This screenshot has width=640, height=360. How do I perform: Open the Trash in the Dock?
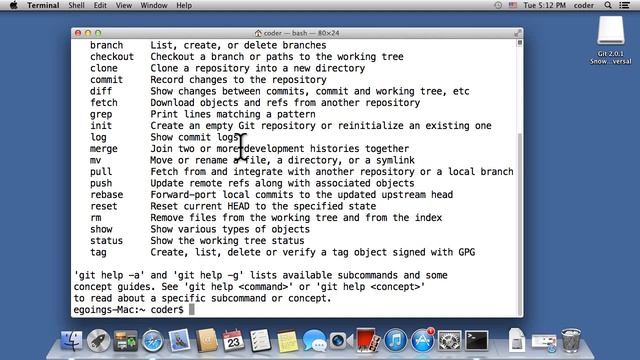[571, 340]
